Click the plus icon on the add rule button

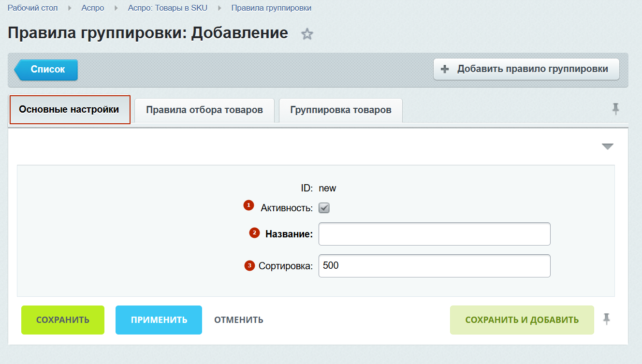(x=445, y=69)
